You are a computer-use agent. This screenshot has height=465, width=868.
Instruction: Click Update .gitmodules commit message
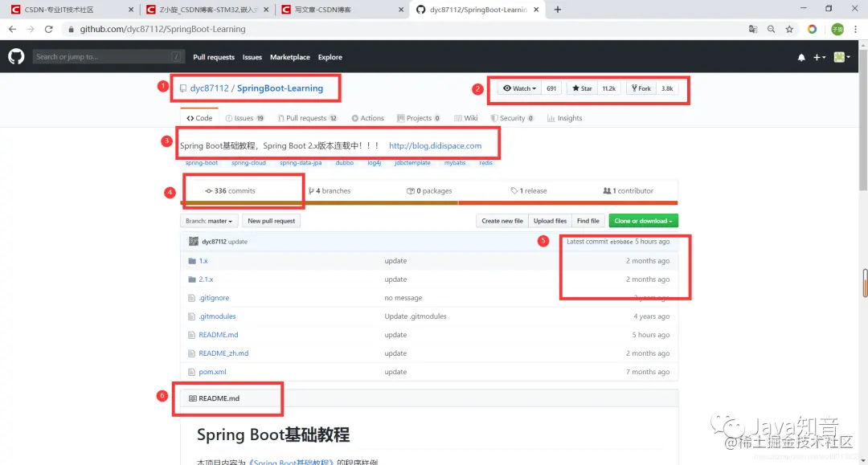point(416,316)
